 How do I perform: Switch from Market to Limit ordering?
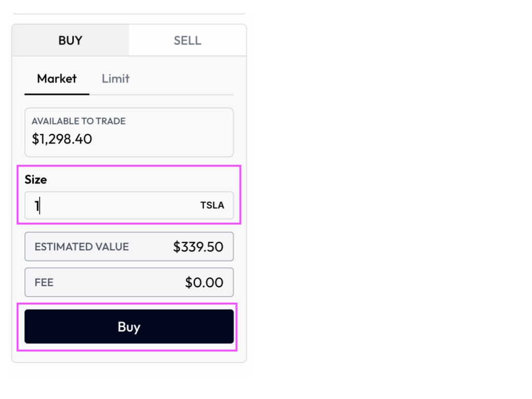[x=115, y=78]
